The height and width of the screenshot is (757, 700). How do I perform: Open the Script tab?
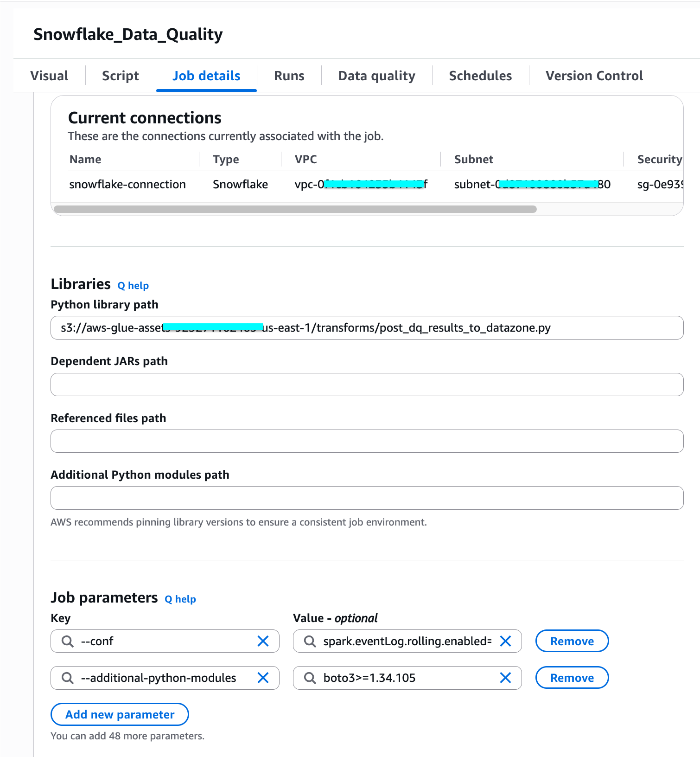(120, 76)
